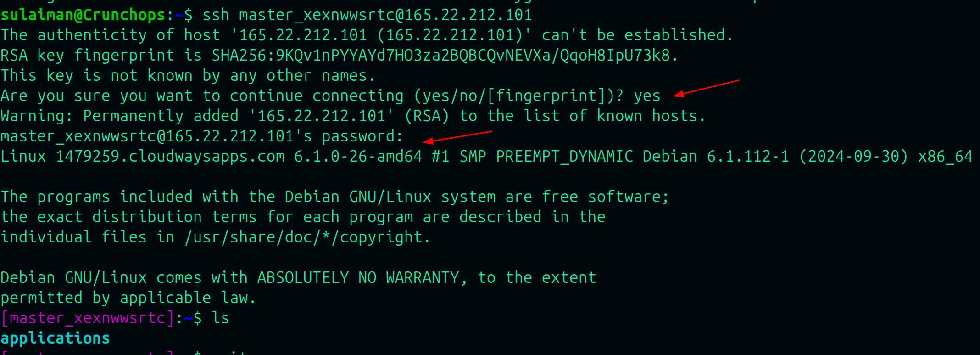Click the "(2024-09-30)" build date

(853, 157)
